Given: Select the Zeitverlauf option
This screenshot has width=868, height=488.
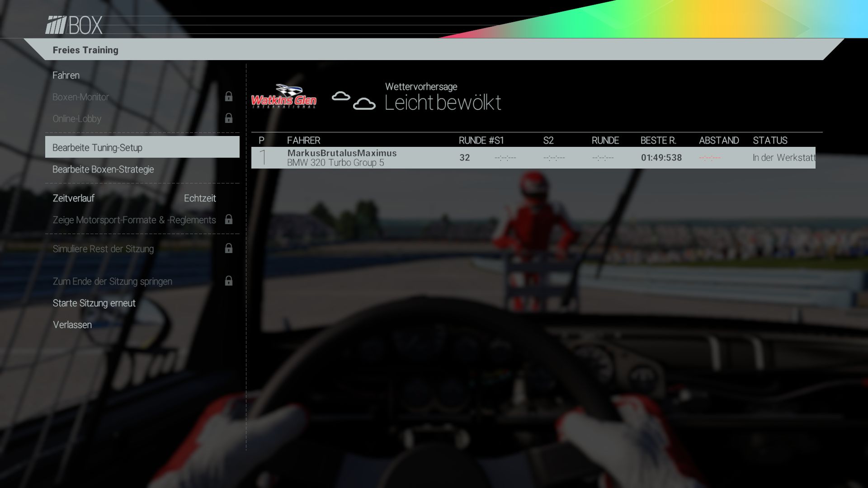Looking at the screenshot, I should (x=74, y=198).
